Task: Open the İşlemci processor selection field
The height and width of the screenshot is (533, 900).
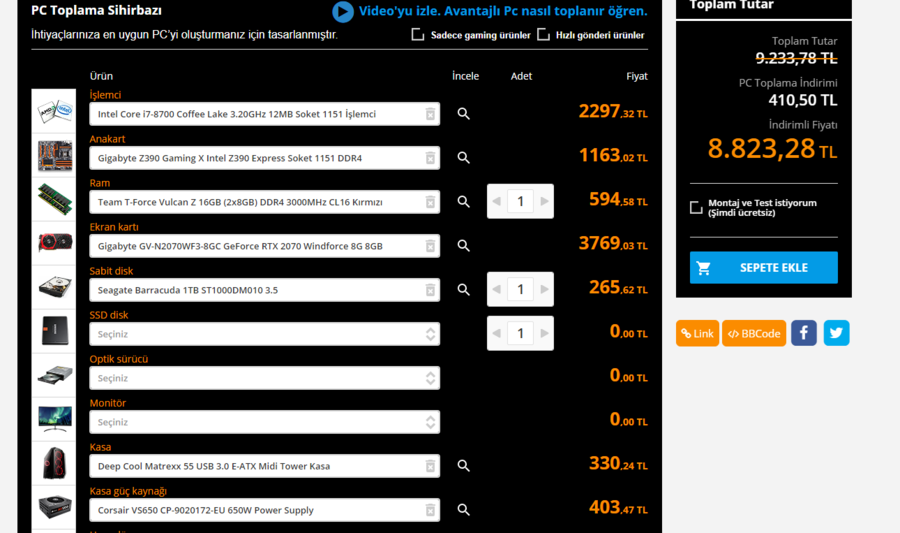Action: coord(265,114)
